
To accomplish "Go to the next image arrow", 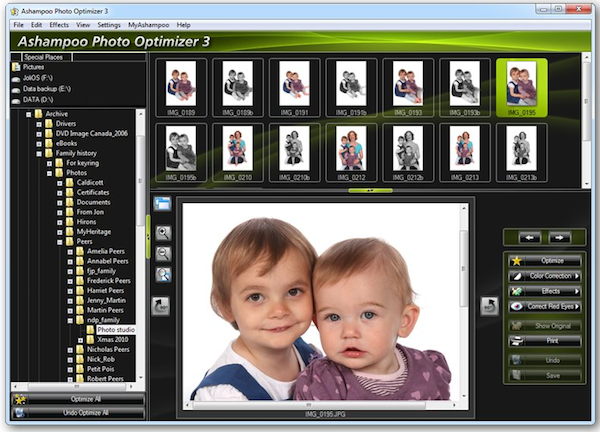I will click(x=559, y=237).
